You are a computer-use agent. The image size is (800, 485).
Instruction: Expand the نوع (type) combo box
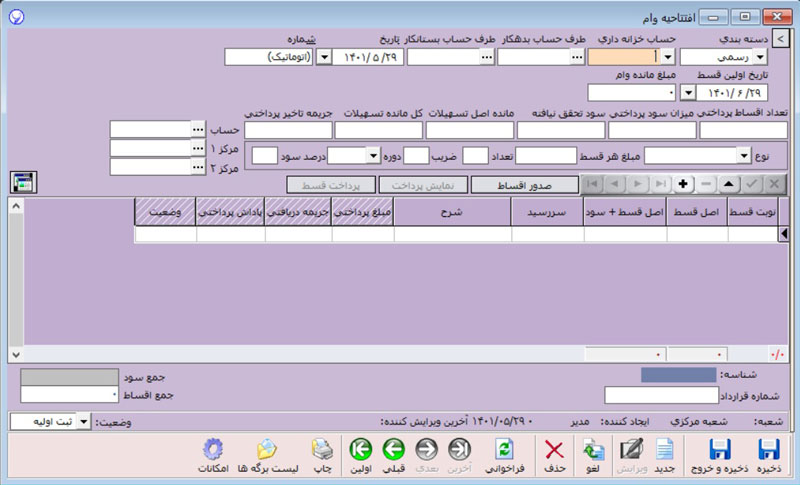(744, 155)
